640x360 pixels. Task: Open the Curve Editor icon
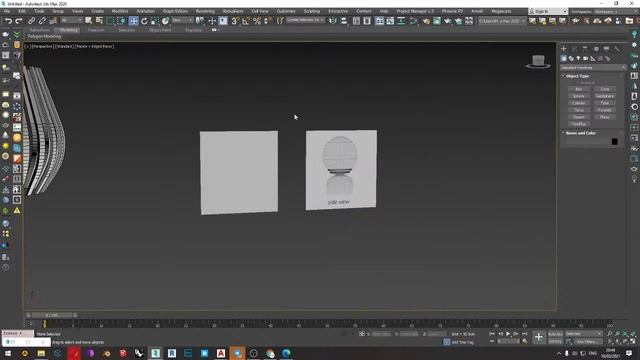390,21
